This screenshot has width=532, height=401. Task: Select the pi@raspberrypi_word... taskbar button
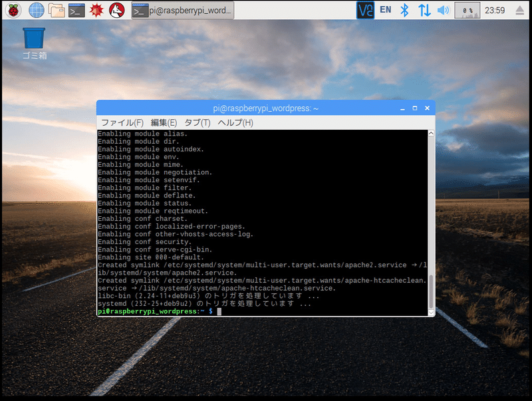[182, 11]
